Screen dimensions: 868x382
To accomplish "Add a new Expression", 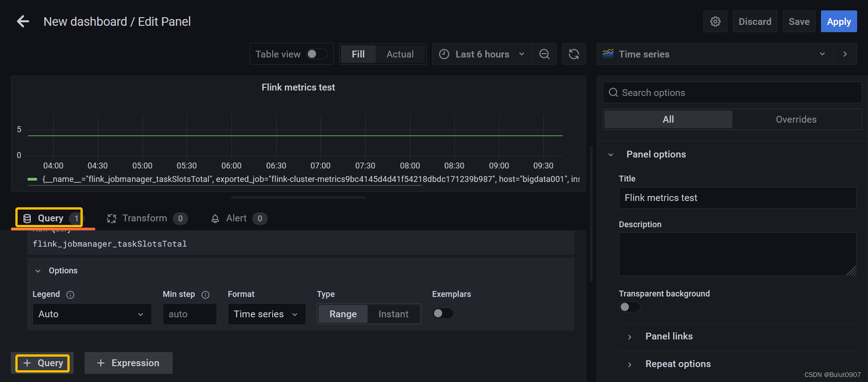I will (x=128, y=363).
